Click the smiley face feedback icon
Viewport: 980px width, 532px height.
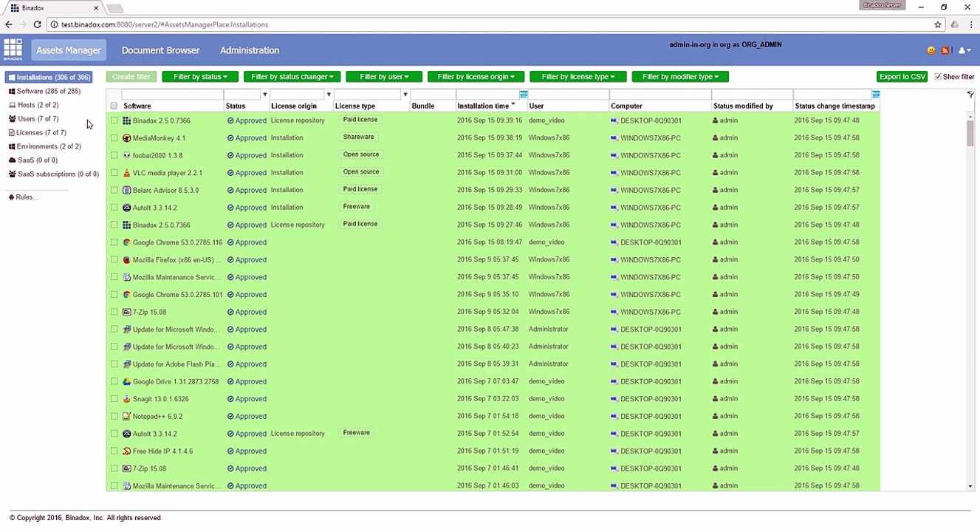coord(931,50)
